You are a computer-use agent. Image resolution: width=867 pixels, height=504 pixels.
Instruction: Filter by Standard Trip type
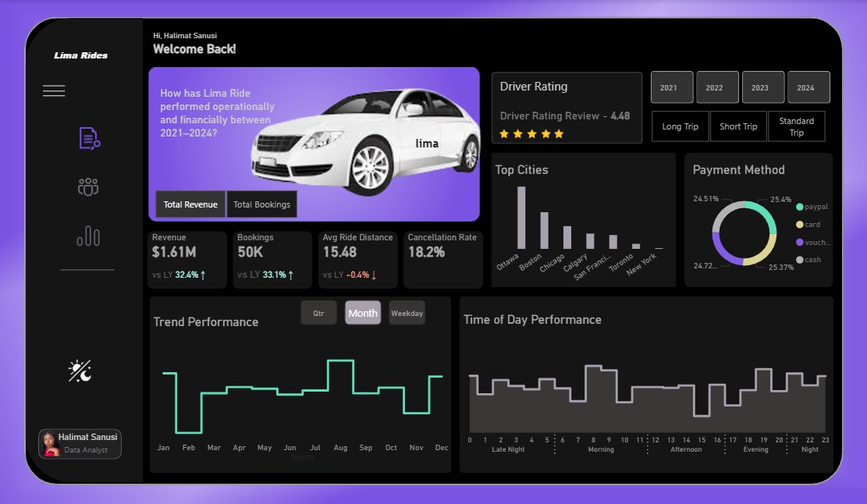pos(796,126)
